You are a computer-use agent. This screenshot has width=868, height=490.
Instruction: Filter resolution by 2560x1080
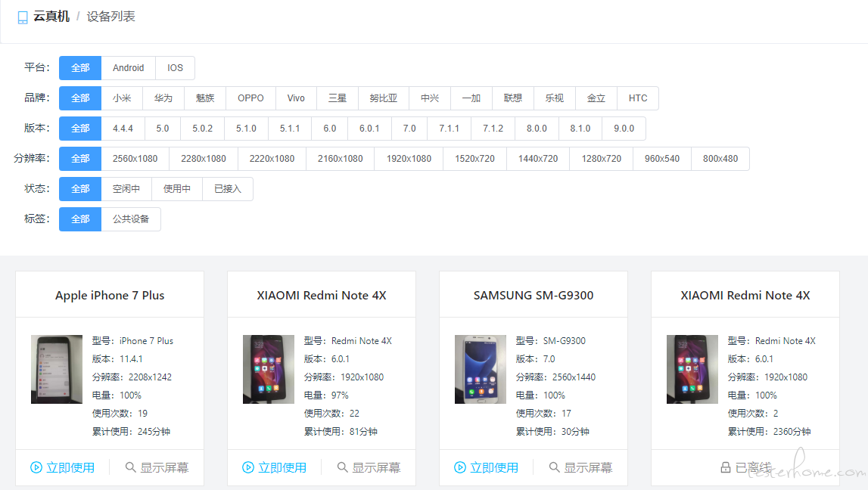tap(135, 159)
